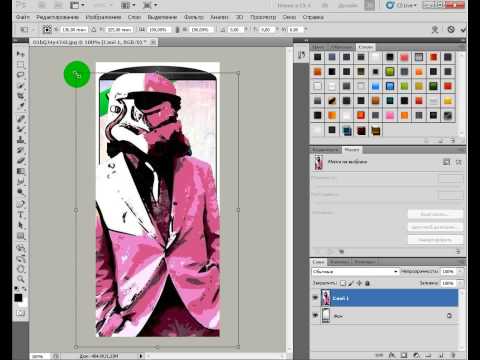Commit transform with the checkmark icon
The image size is (480, 360).
click(463, 29)
